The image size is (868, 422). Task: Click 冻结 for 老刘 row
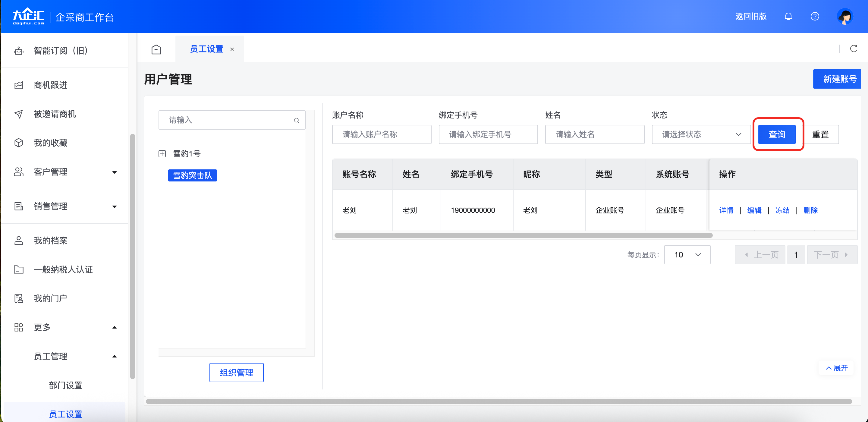782,210
